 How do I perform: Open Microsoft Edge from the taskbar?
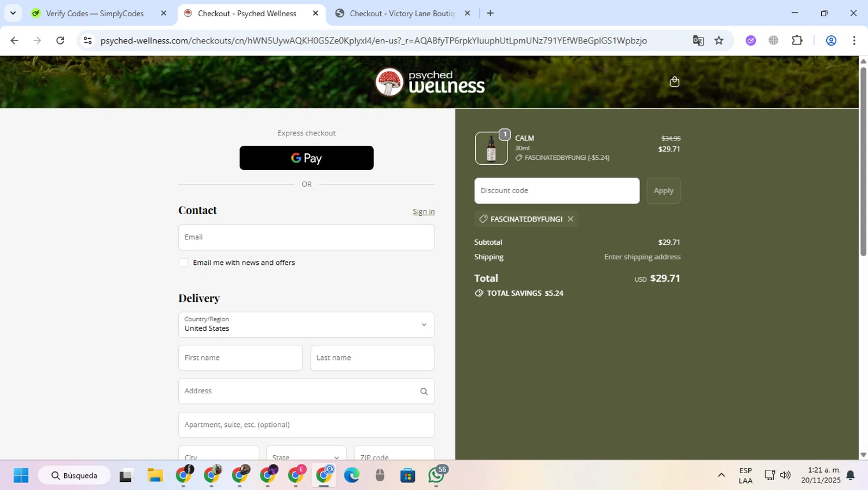(352, 476)
